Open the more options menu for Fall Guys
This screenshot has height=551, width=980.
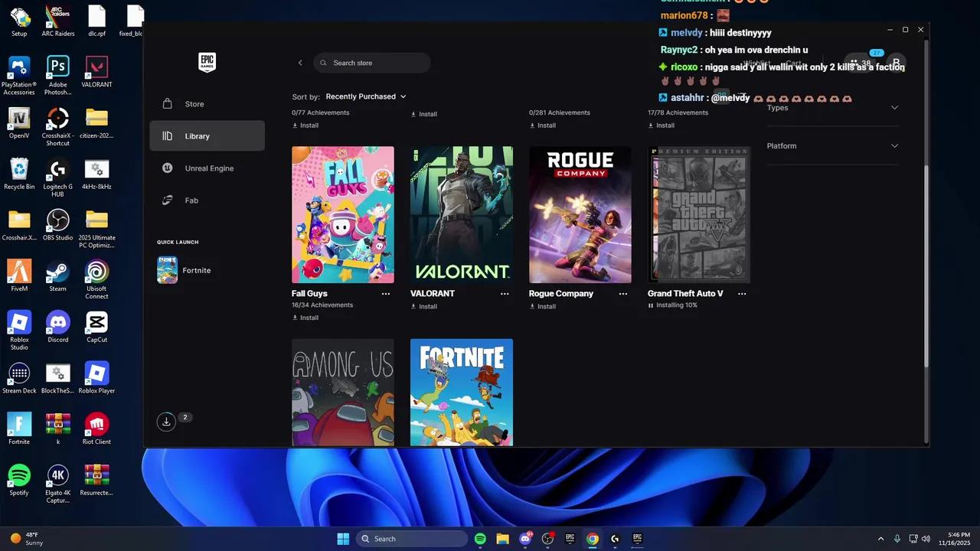[x=386, y=294]
